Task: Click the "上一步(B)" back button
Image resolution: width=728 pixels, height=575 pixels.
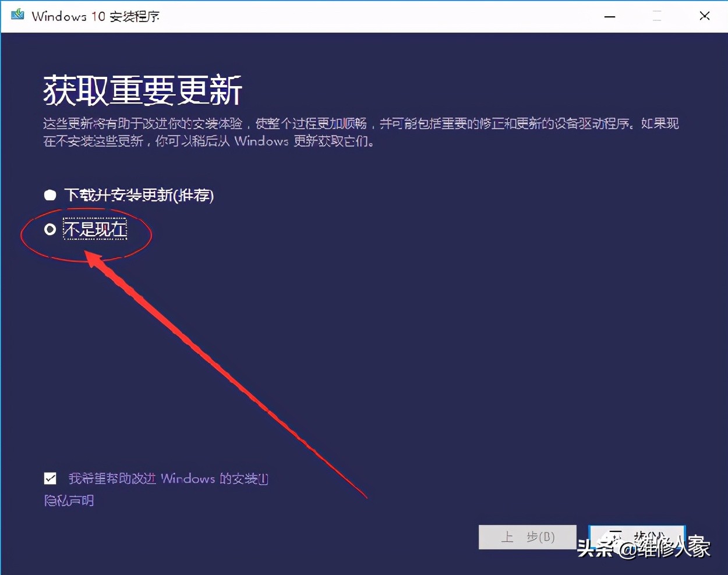Action: point(527,537)
